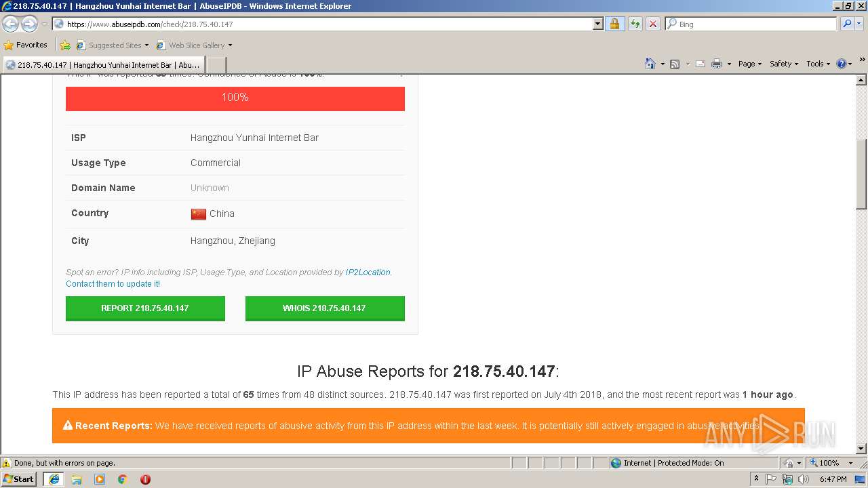Click the red 100% confidence bar
This screenshot has height=488, width=868.
235,98
